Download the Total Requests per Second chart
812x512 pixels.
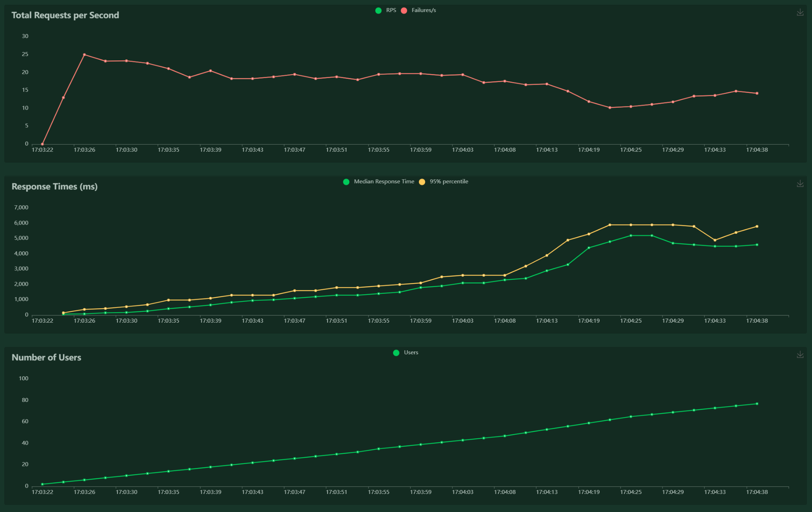[800, 12]
